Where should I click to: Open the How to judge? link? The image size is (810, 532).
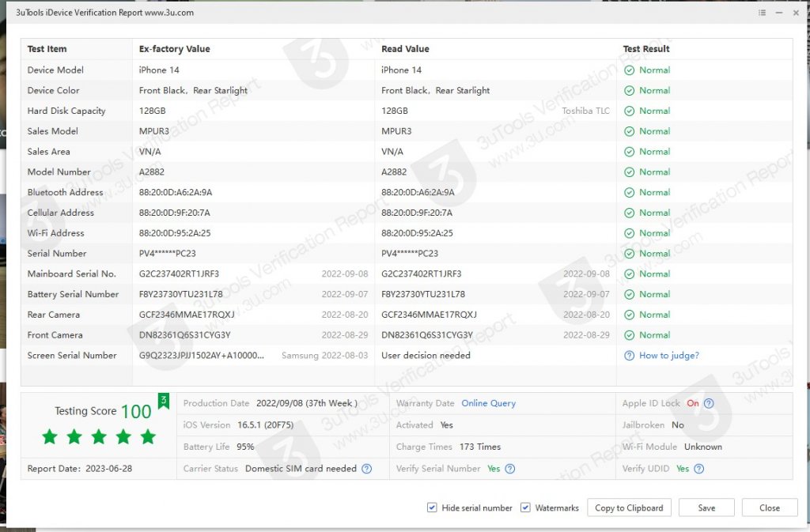click(669, 356)
